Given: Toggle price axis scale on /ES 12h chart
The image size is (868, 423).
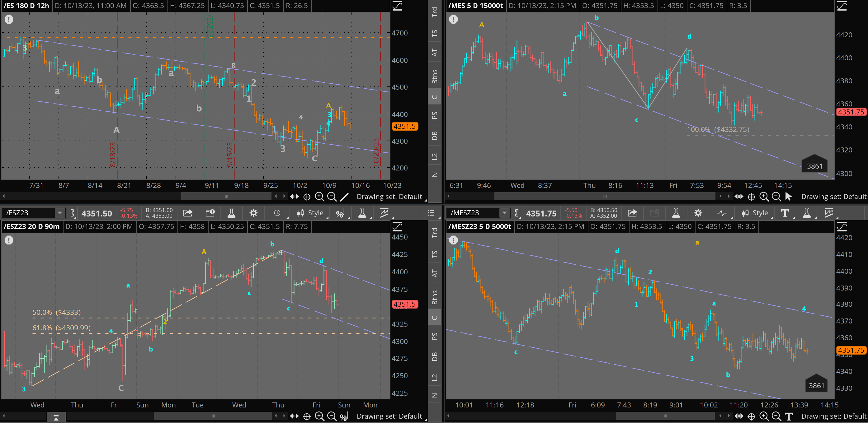Looking at the screenshot, I should point(397,6).
